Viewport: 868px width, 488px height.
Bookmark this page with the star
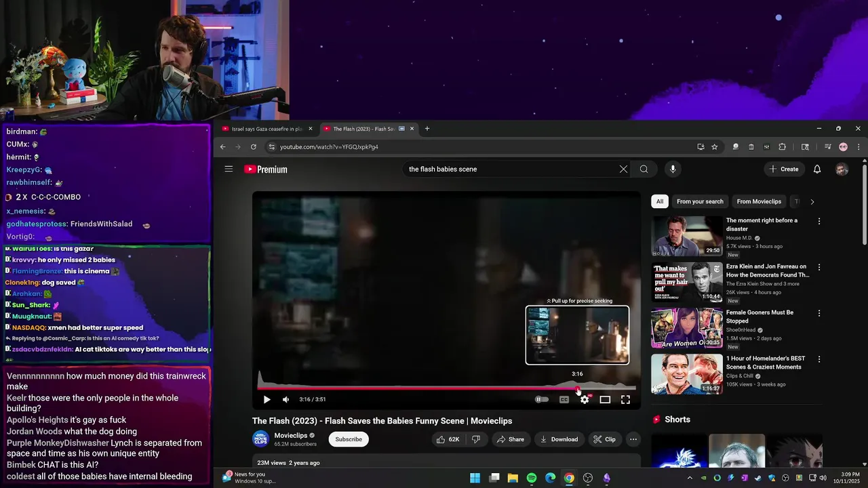[714, 147]
